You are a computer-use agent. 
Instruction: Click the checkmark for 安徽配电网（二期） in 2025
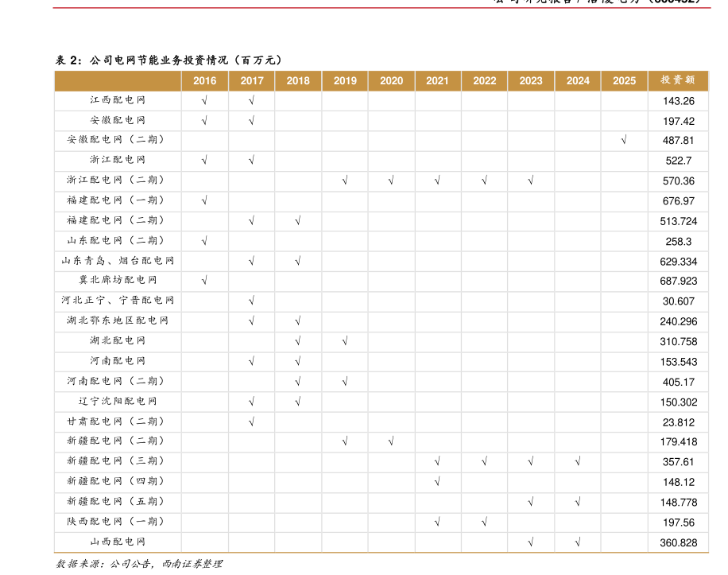pos(624,140)
